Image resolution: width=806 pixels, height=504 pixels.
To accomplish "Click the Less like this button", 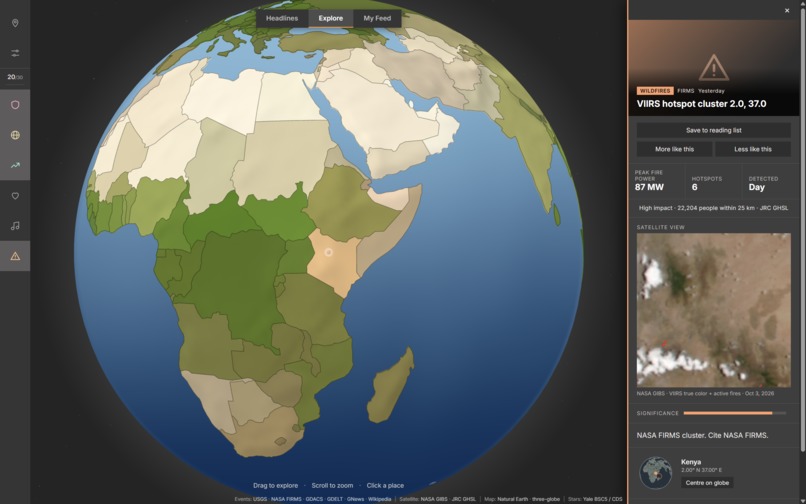I will 753,149.
